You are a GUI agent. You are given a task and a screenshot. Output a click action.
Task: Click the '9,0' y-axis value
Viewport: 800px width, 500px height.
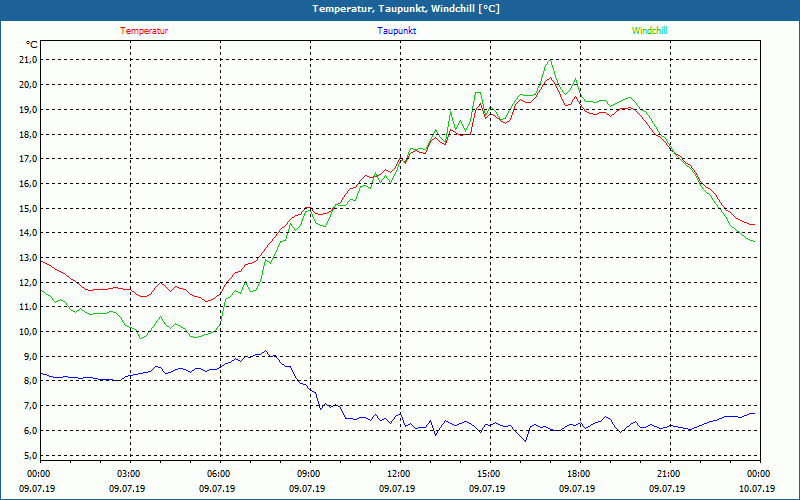[31, 356]
